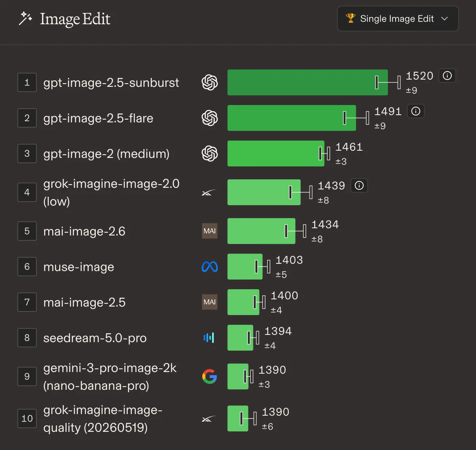
Task: Click MAI logo beside mai-image-2.6
Action: click(x=209, y=231)
